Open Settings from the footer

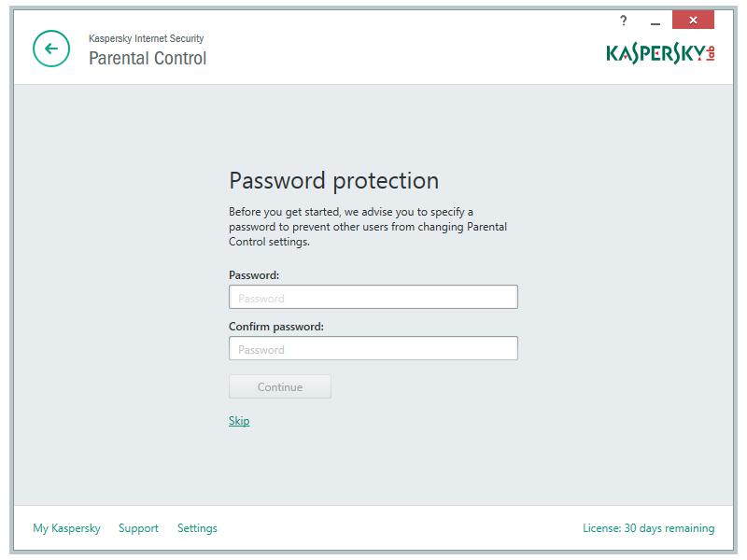[x=197, y=528]
